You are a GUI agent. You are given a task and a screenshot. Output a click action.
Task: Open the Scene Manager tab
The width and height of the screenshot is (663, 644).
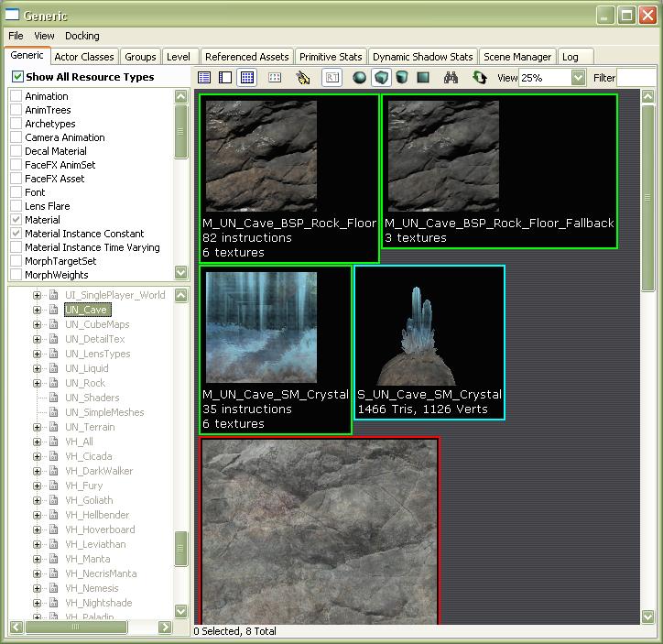point(517,57)
